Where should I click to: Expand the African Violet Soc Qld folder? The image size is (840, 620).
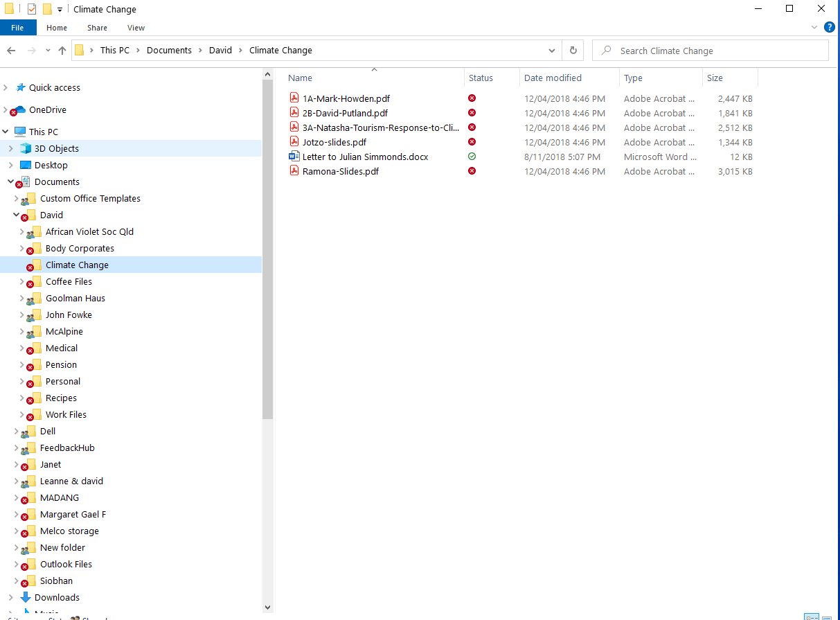point(22,231)
